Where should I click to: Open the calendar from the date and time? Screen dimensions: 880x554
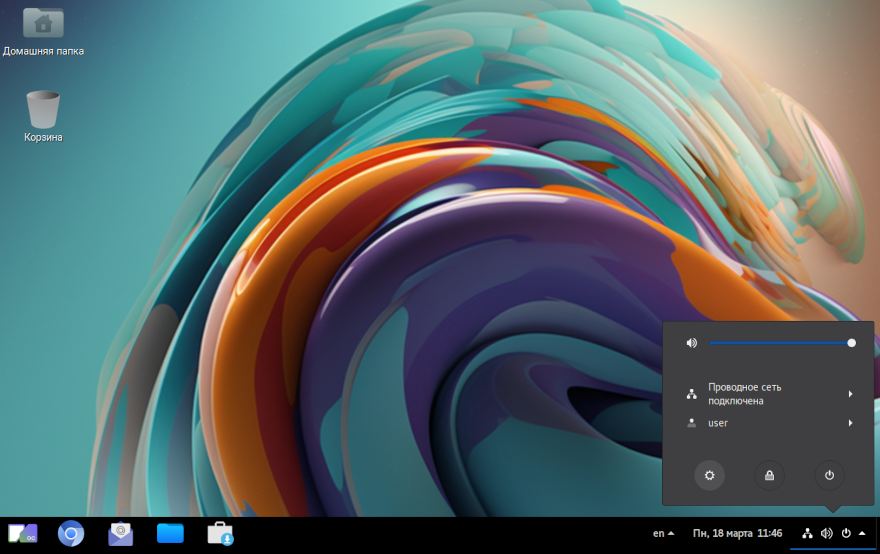coord(738,533)
